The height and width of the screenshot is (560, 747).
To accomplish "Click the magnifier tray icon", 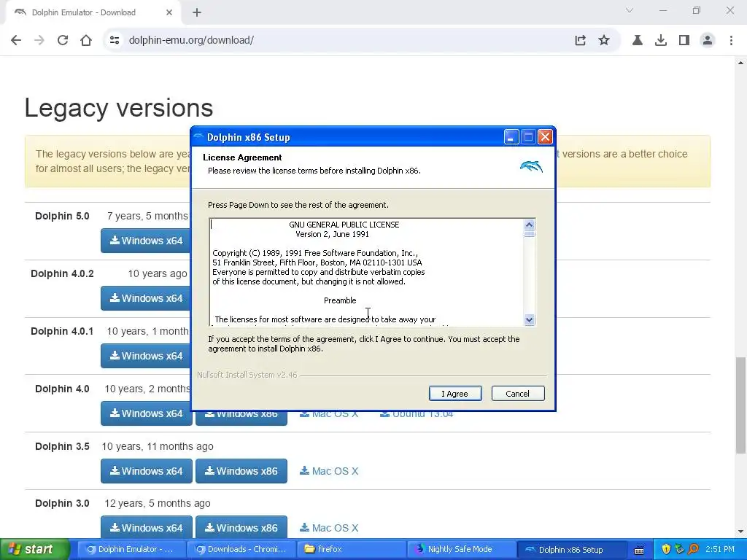I will pos(694,550).
